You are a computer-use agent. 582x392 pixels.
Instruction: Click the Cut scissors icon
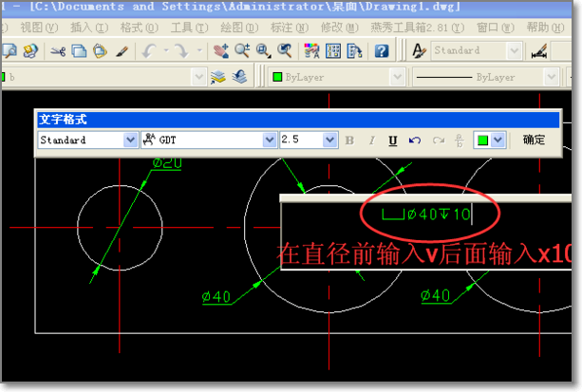pos(58,51)
